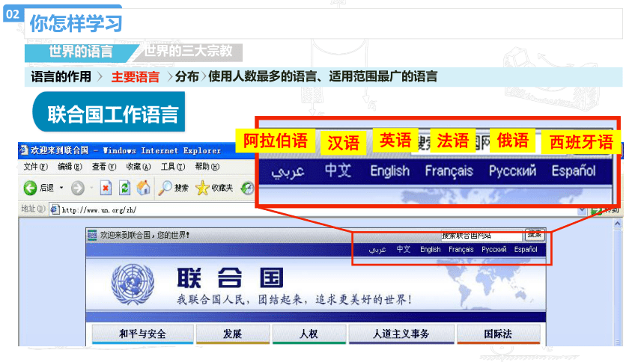Click small 中文 language link on webpage
Image resolution: width=644 pixels, height=362 pixels.
[x=404, y=249]
